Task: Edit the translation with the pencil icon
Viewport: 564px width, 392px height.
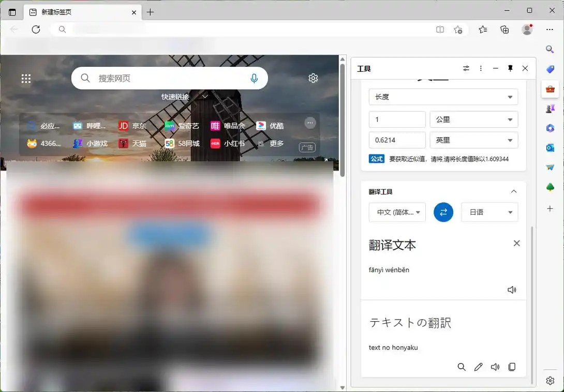Action: (478, 367)
